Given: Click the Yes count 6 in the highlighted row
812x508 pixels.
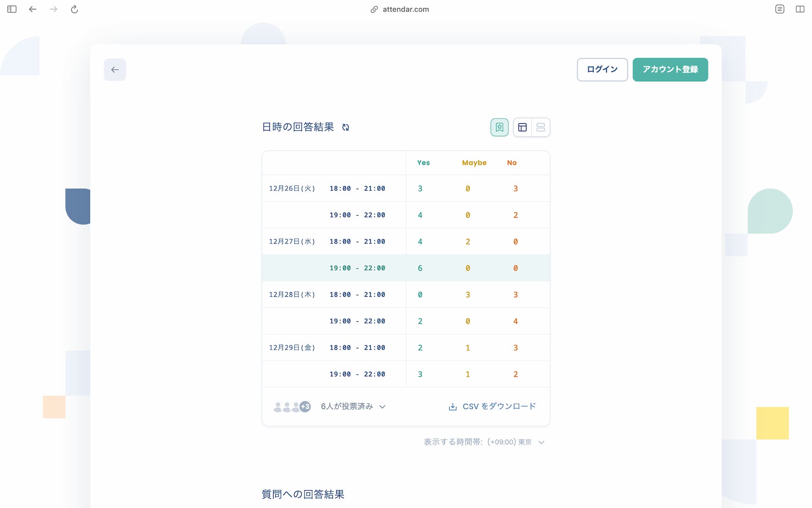Looking at the screenshot, I should pos(420,268).
